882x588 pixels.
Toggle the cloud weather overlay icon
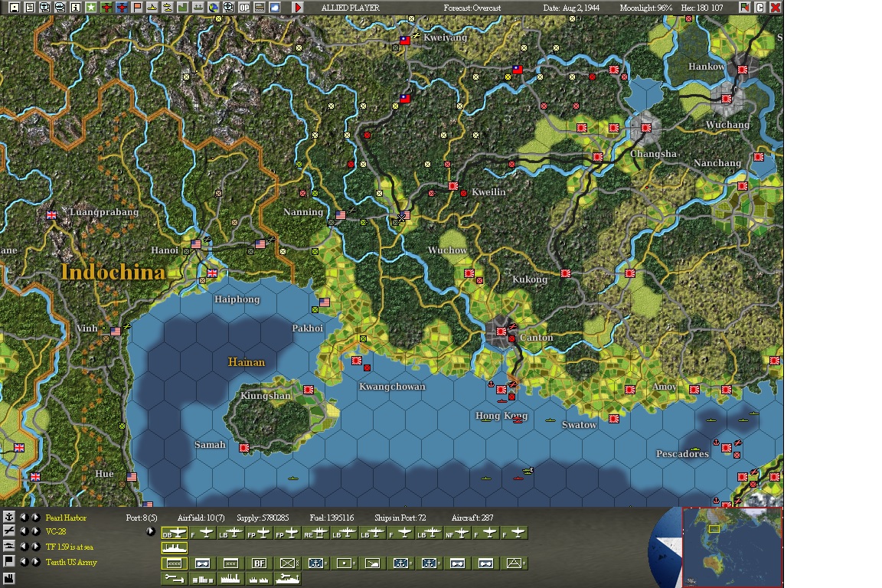[275, 8]
